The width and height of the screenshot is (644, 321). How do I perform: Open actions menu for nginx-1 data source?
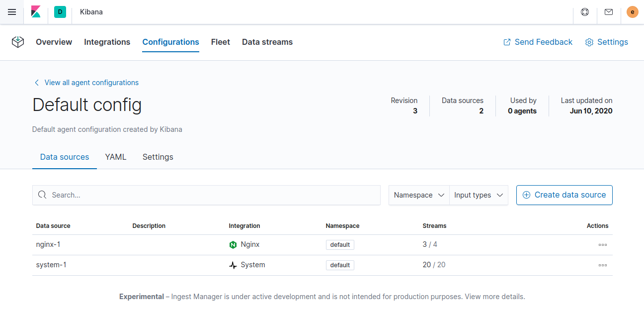tap(603, 244)
